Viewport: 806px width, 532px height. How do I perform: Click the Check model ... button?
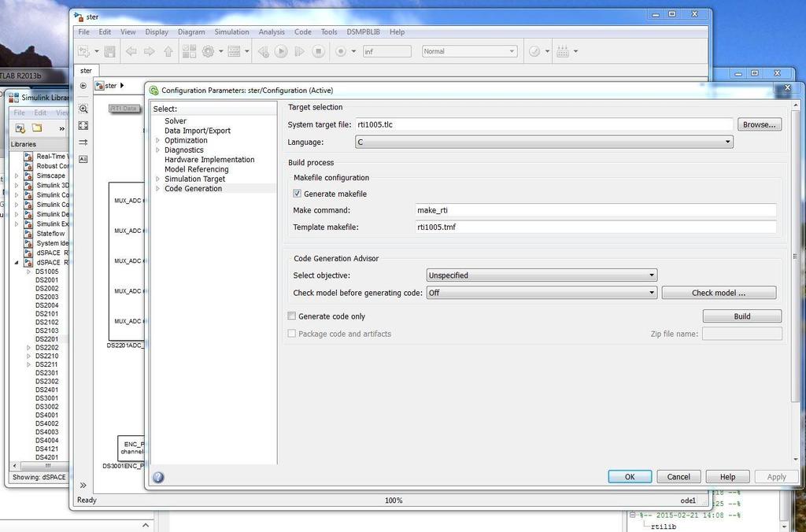click(x=719, y=293)
